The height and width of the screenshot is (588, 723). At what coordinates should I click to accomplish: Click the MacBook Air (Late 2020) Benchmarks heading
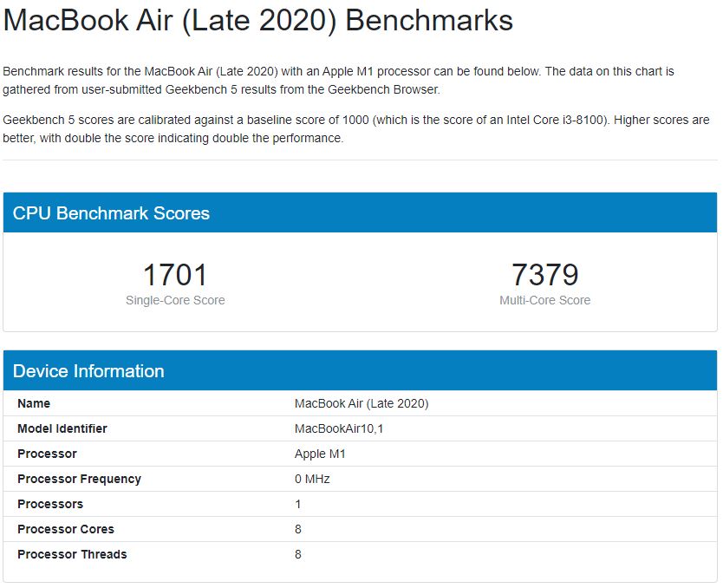pyautogui.click(x=257, y=21)
